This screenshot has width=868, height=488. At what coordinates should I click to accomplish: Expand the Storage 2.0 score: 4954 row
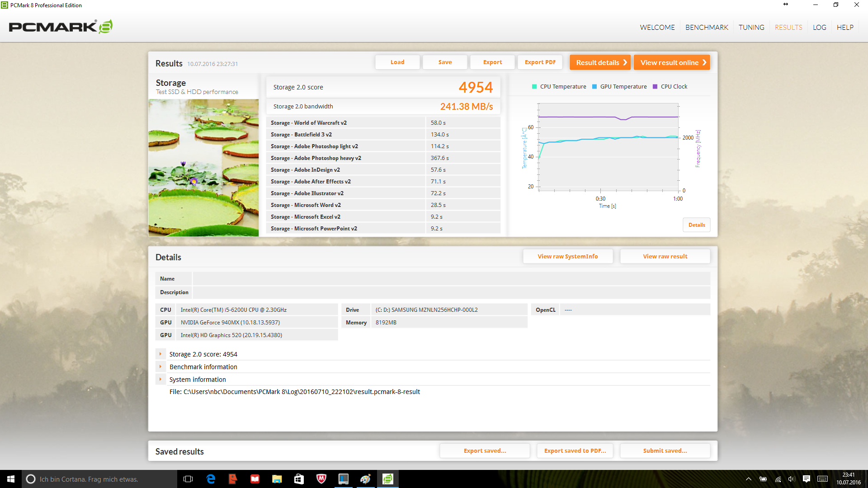(x=160, y=354)
